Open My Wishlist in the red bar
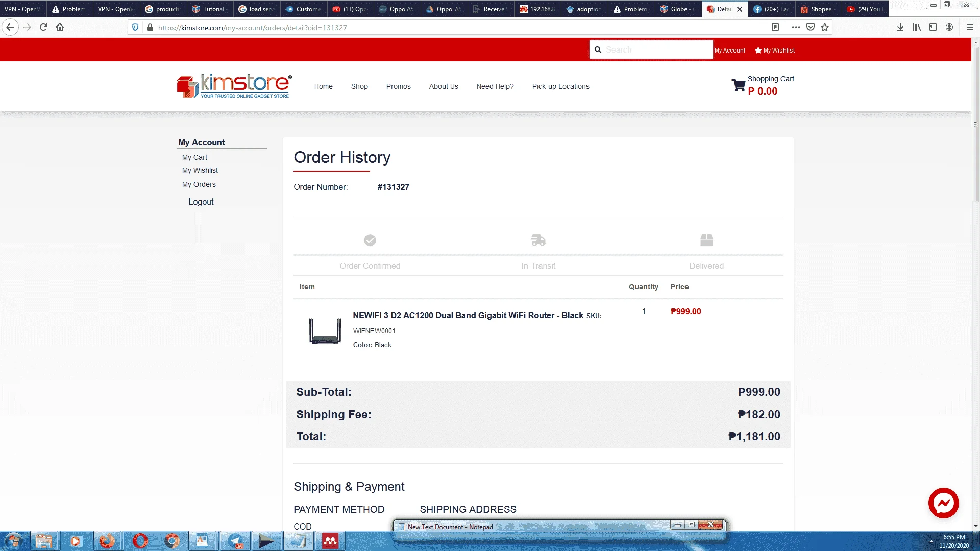The height and width of the screenshot is (551, 980). click(775, 51)
